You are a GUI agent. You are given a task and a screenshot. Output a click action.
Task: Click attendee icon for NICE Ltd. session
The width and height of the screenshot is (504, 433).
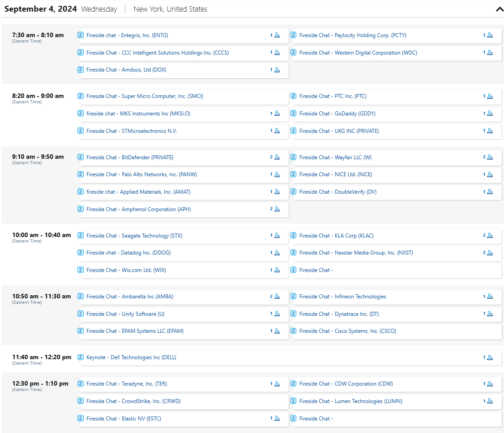coord(490,174)
